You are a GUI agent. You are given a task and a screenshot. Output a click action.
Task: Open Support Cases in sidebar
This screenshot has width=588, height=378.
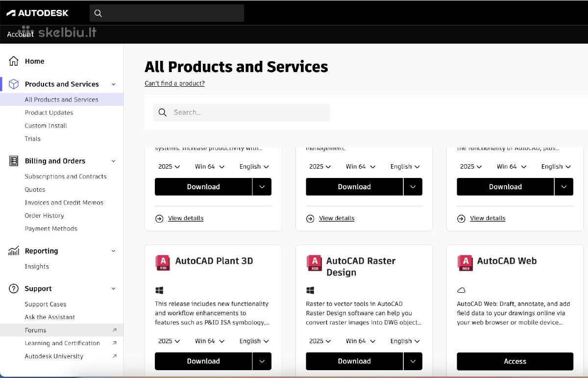pyautogui.click(x=46, y=304)
